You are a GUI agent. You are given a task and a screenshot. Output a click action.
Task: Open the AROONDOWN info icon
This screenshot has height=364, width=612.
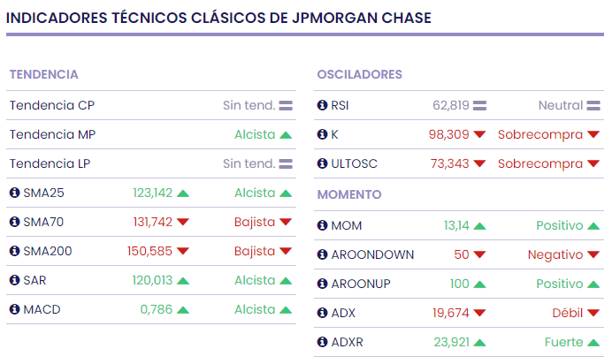pyautogui.click(x=322, y=254)
